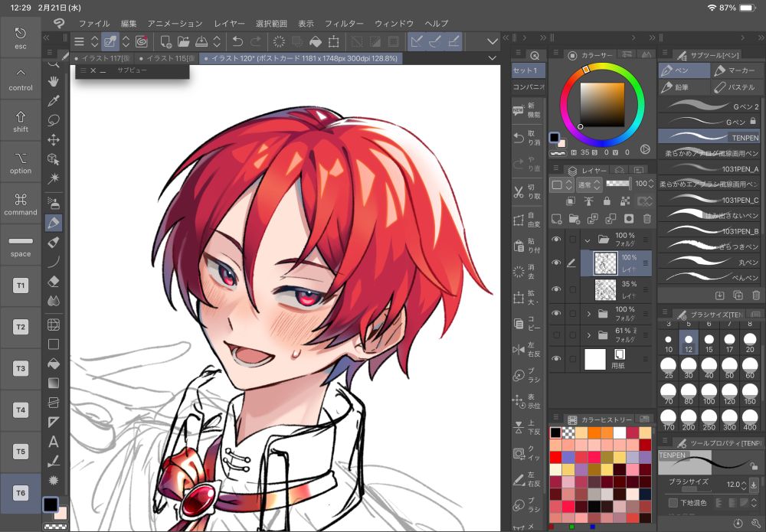
Task: Select the Airbrush tool
Action: [54, 202]
